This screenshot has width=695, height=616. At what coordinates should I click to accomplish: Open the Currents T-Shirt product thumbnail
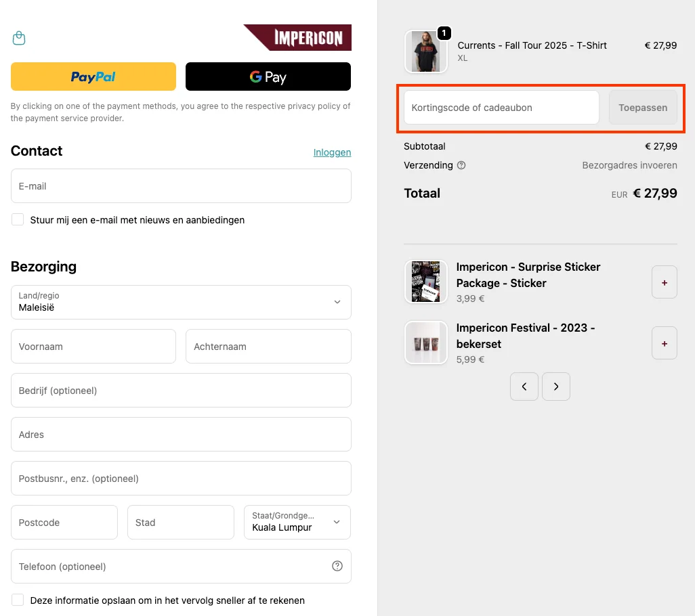(426, 51)
